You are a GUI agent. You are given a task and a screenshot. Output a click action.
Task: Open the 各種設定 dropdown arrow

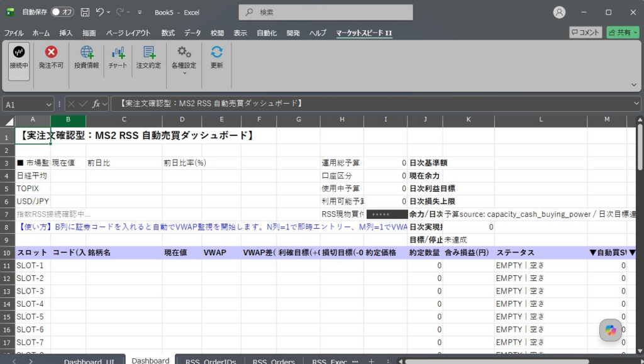click(x=184, y=73)
